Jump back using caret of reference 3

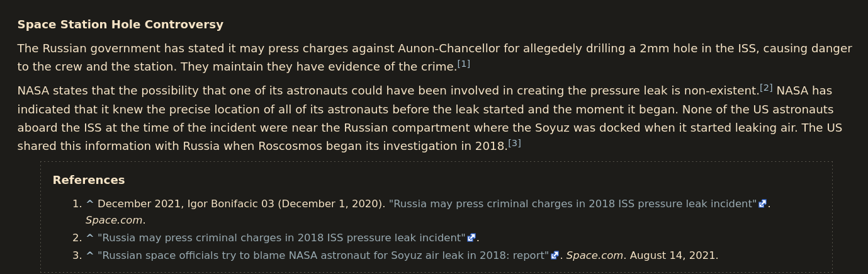click(89, 255)
